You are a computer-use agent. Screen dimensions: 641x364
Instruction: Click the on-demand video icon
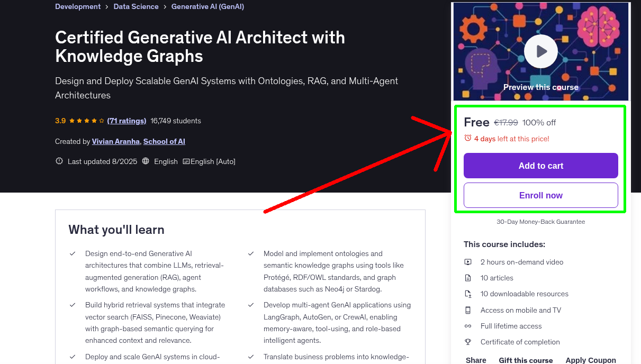(468, 261)
